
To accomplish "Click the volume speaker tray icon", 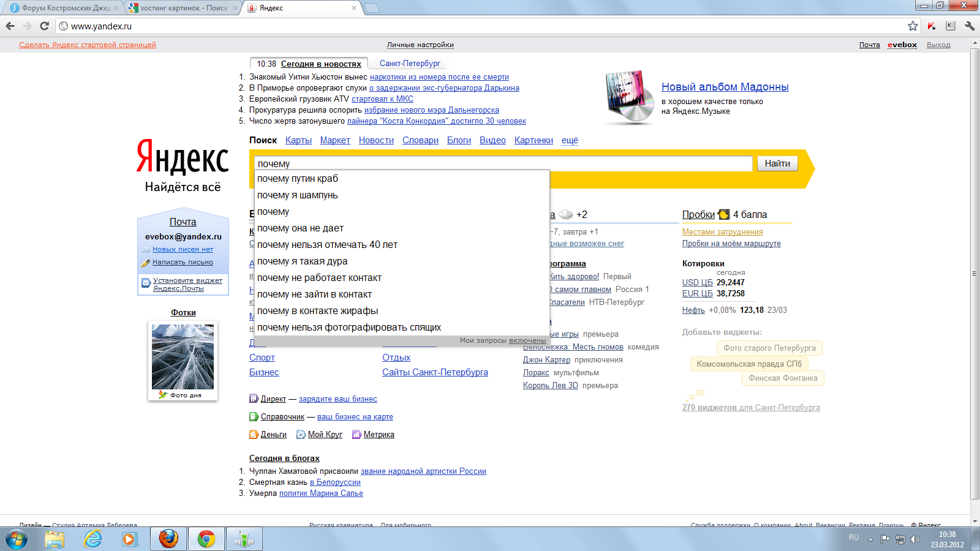I will [915, 539].
